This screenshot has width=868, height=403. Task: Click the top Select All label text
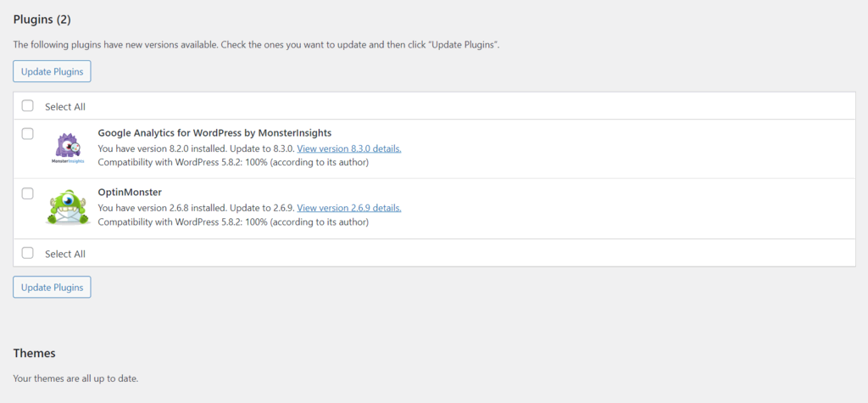pos(65,107)
